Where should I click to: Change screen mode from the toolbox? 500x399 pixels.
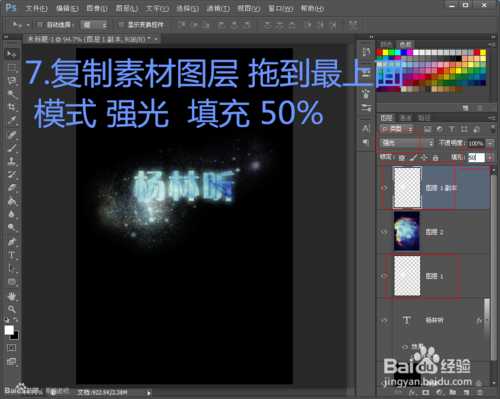12,362
